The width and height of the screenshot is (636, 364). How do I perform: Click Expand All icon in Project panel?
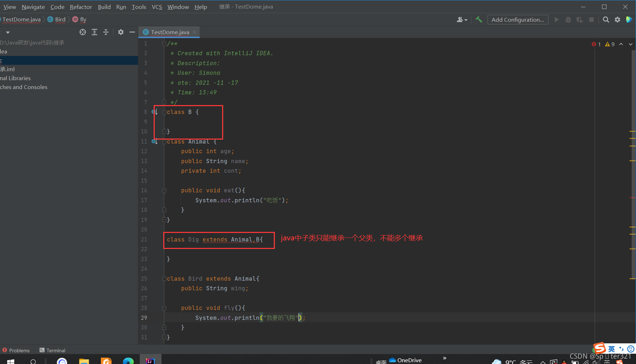click(x=94, y=32)
